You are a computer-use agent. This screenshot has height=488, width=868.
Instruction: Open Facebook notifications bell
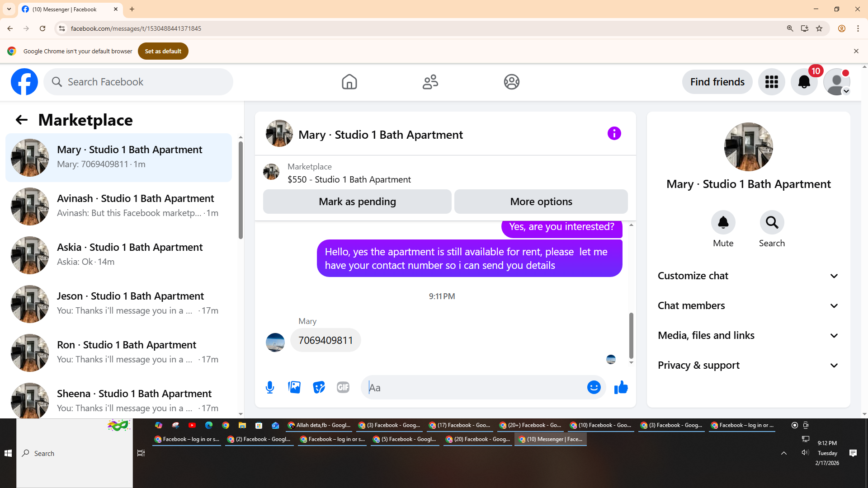point(804,82)
